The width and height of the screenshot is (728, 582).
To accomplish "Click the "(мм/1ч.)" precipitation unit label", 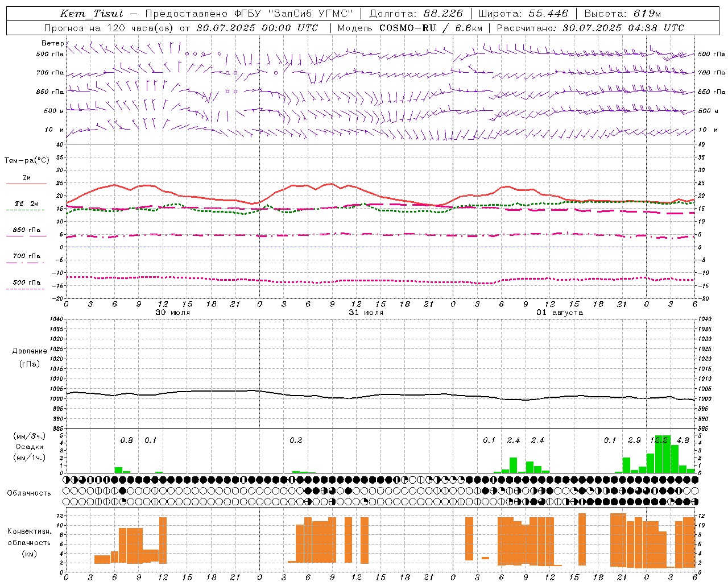I will pyautogui.click(x=30, y=458).
